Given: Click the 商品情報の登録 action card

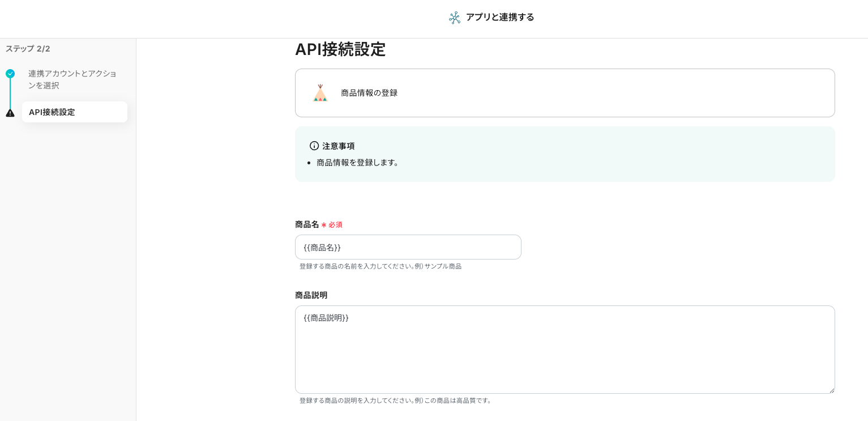Looking at the screenshot, I should 565,93.
